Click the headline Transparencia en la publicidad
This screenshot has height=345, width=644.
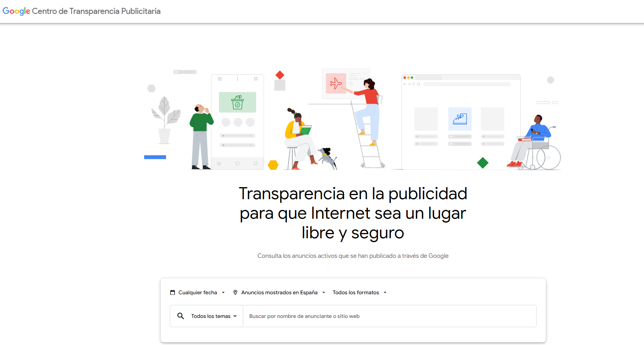[x=353, y=213]
